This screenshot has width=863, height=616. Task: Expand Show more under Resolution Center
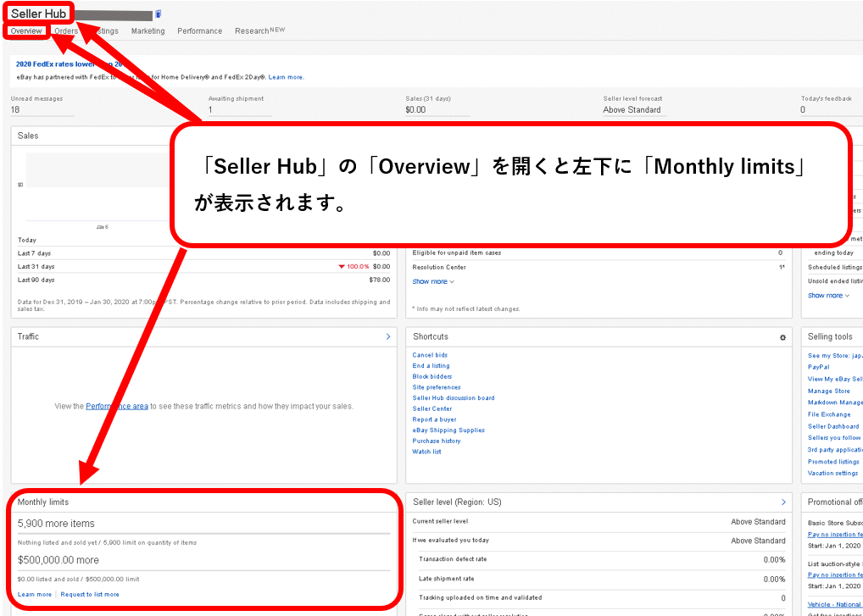point(433,281)
